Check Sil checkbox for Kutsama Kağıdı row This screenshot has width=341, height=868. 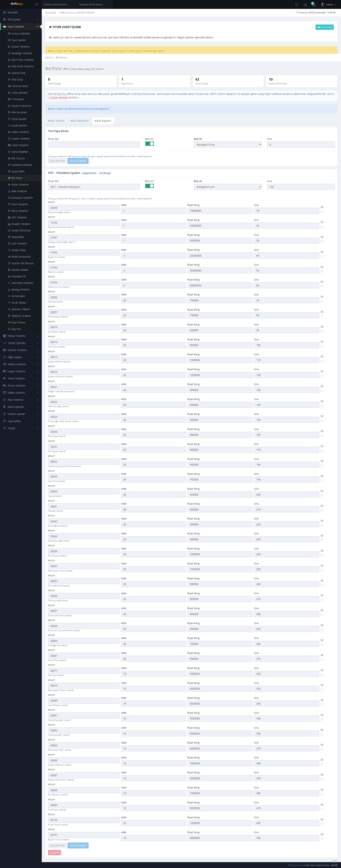[322, 212]
